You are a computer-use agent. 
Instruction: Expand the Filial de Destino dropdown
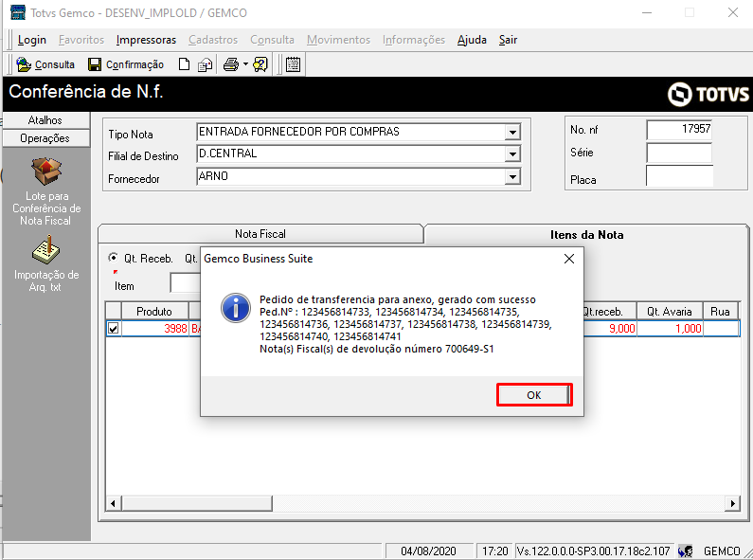[512, 154]
